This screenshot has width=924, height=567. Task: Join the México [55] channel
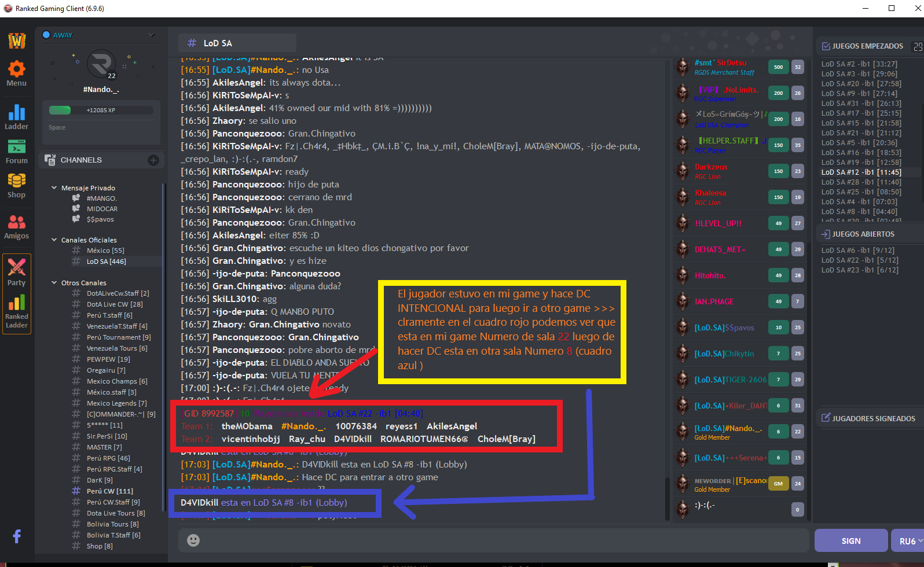click(105, 251)
